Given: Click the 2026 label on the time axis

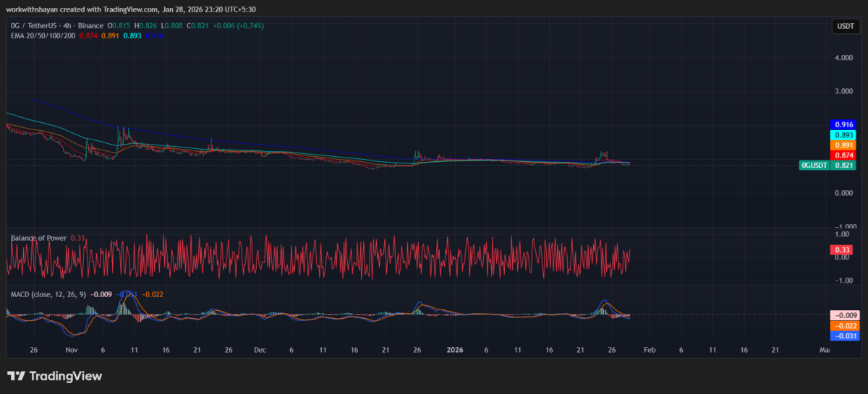Looking at the screenshot, I should (x=455, y=350).
